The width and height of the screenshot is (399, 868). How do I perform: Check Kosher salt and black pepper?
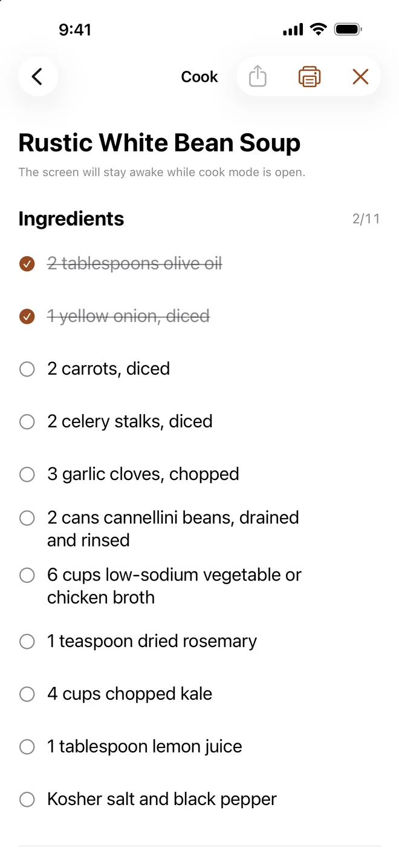[27, 800]
